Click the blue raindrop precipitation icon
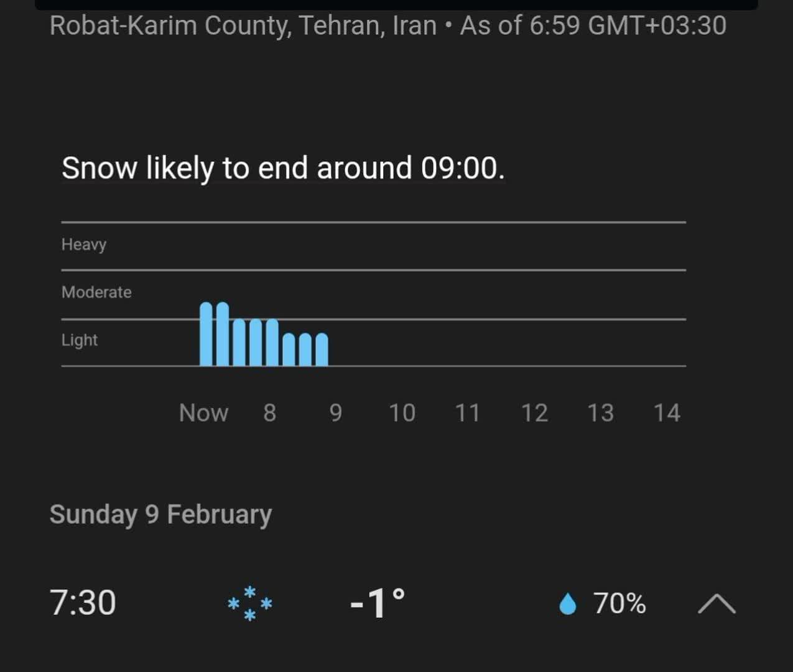Screen dimensions: 793x672 click(567, 604)
